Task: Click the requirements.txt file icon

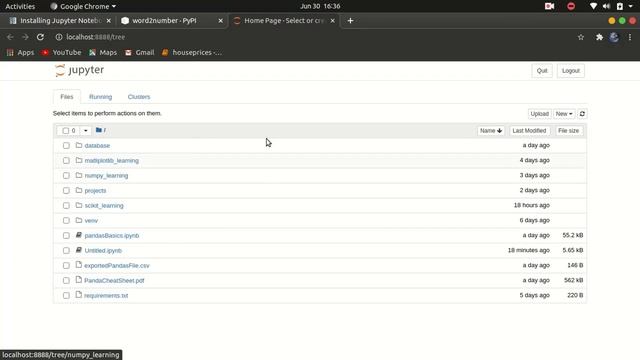Action: [x=79, y=295]
